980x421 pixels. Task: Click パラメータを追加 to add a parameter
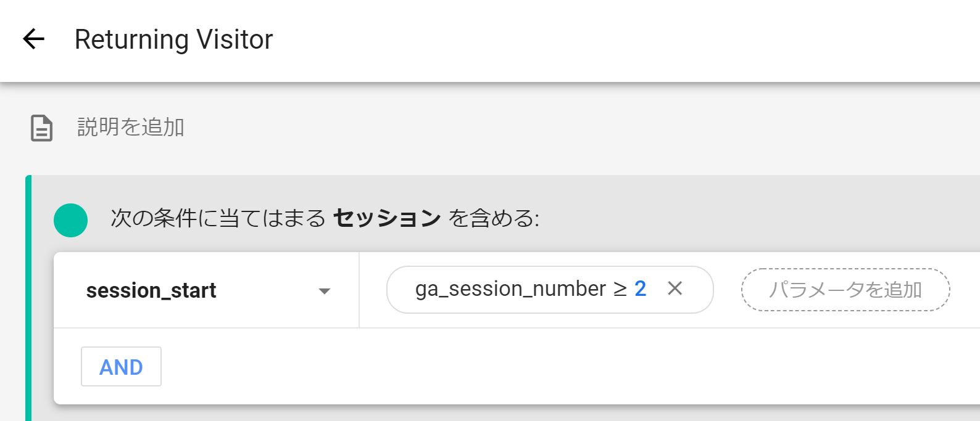(x=845, y=290)
